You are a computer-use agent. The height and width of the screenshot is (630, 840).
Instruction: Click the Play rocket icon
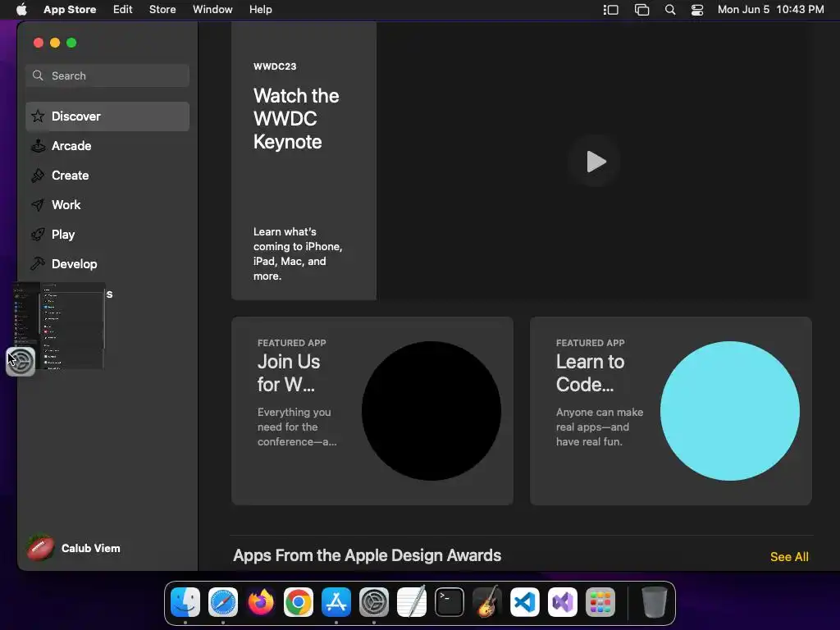click(x=38, y=234)
